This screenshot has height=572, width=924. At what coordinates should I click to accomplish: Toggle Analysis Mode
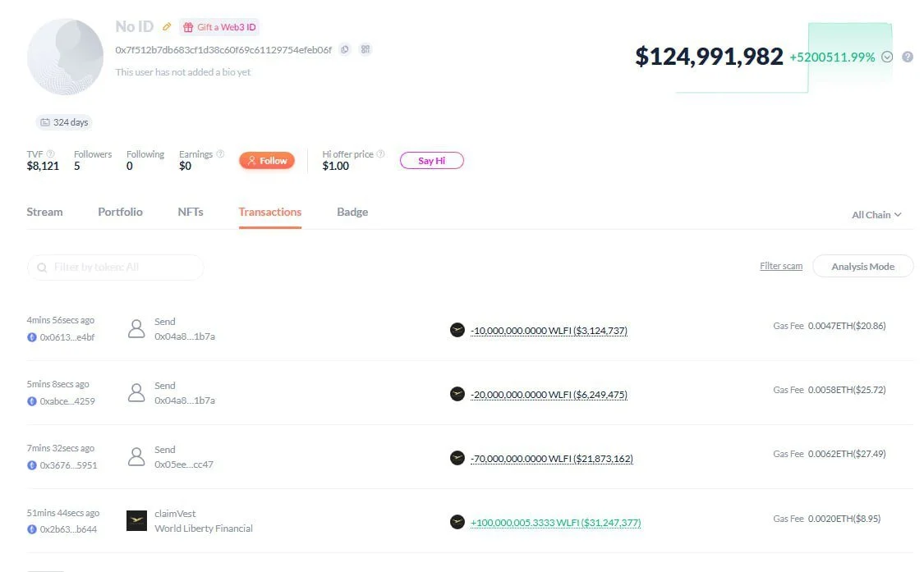pyautogui.click(x=862, y=266)
